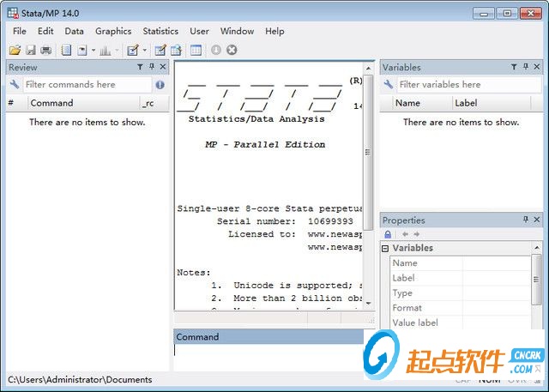Open the Data menu
Screen dimensions: 549x392
click(x=74, y=31)
